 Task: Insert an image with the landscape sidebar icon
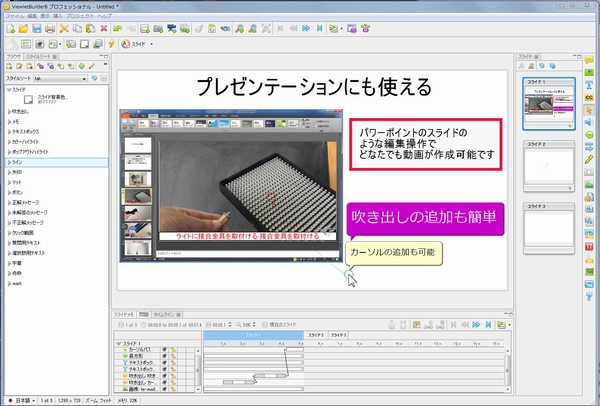coord(589,184)
